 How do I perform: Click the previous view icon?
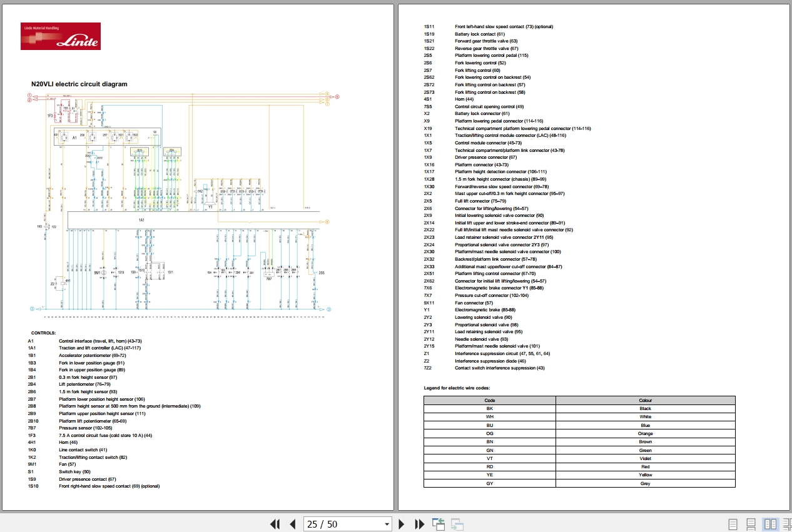[438, 524]
